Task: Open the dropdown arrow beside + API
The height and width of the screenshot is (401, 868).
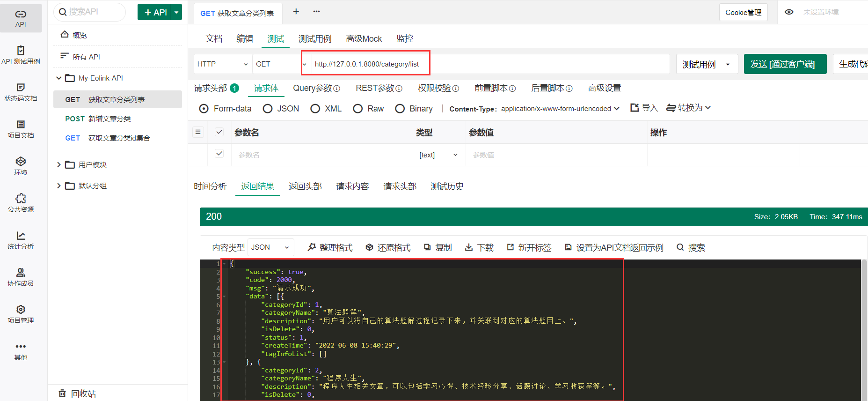Action: click(x=176, y=12)
